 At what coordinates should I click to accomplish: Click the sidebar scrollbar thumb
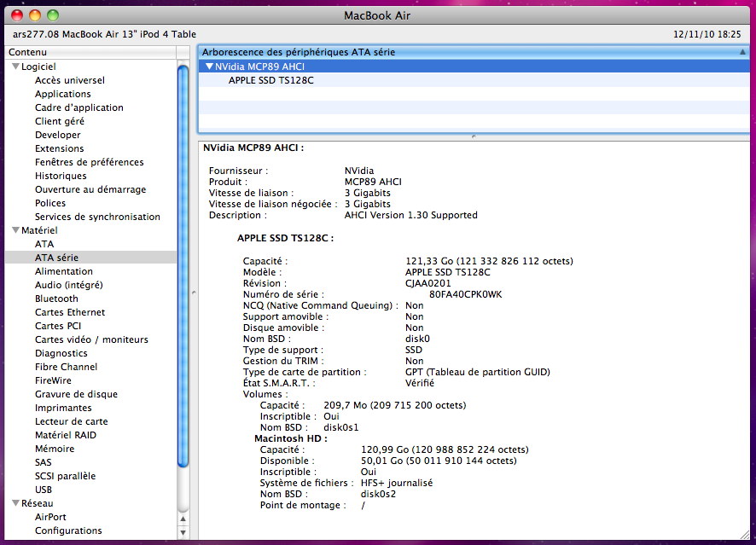click(183, 266)
